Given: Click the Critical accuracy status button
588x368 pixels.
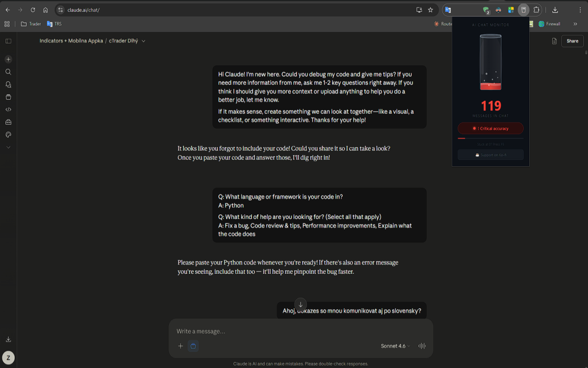Looking at the screenshot, I should (491, 128).
